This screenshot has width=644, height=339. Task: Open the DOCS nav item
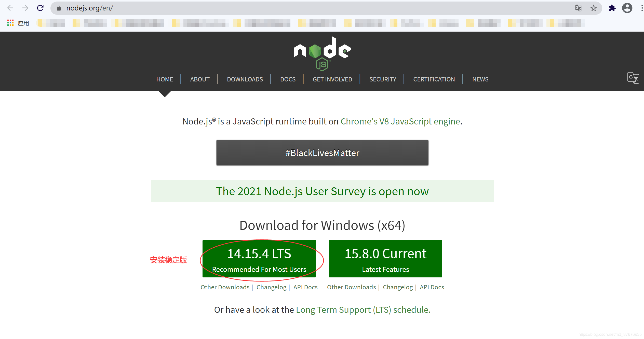[x=288, y=79]
